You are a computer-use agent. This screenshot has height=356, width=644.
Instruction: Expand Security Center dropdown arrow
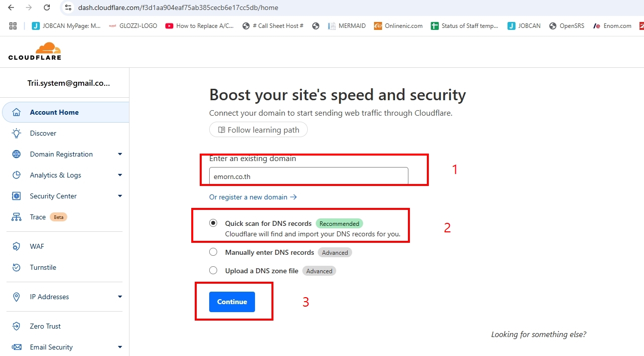120,196
